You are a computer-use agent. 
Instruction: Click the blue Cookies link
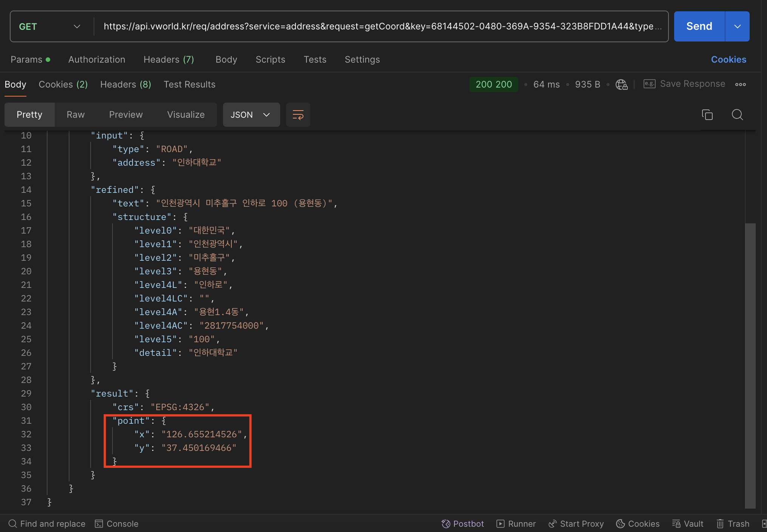pyautogui.click(x=728, y=60)
